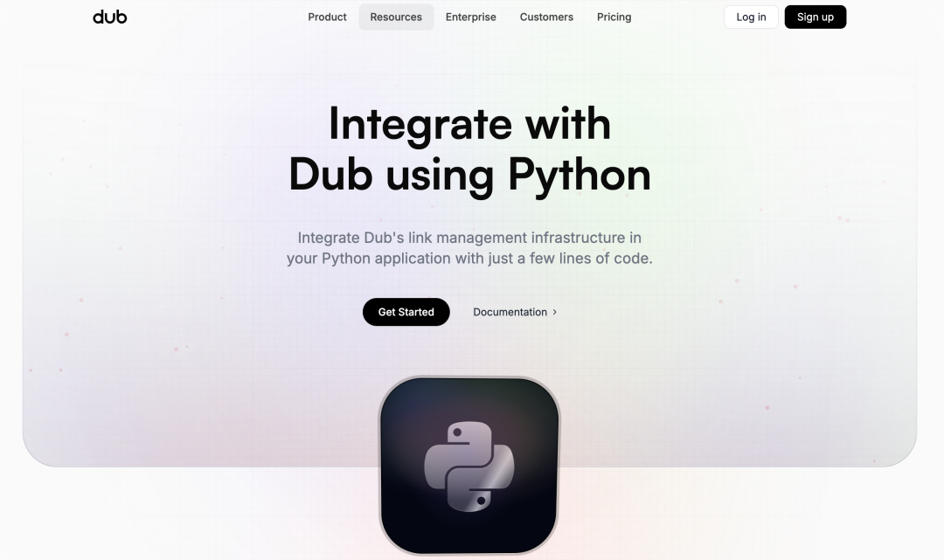Click the Get Started button
The image size is (944, 560).
[x=406, y=312]
